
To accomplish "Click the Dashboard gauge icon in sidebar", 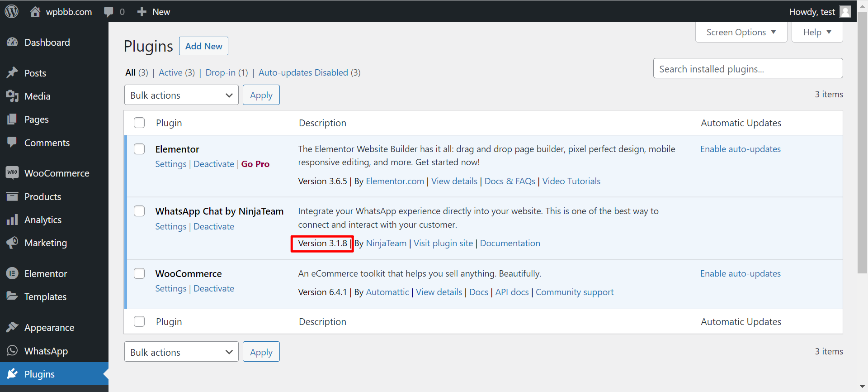I will [12, 42].
